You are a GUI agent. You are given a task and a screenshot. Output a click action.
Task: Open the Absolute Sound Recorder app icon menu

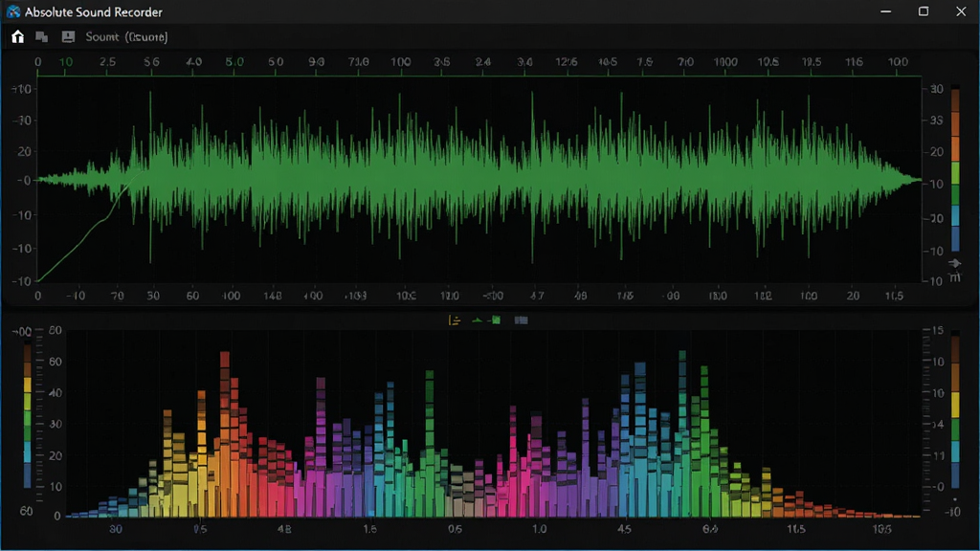pos(13,11)
